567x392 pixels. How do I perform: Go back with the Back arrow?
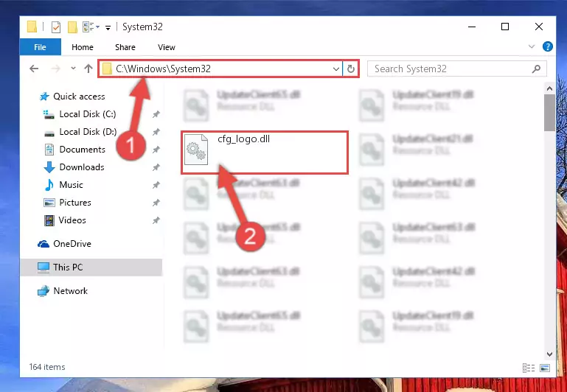(x=34, y=69)
